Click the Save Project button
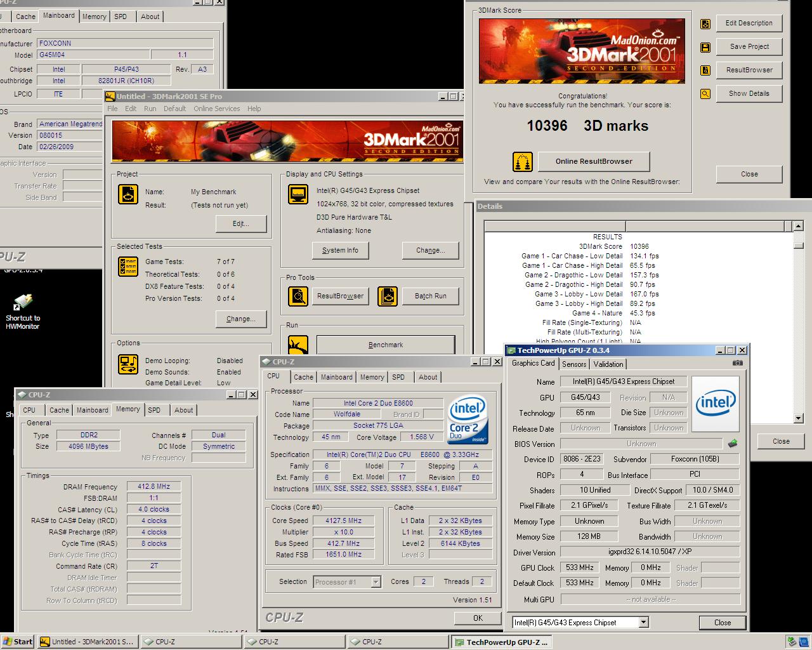This screenshot has height=650, width=812. click(x=749, y=46)
